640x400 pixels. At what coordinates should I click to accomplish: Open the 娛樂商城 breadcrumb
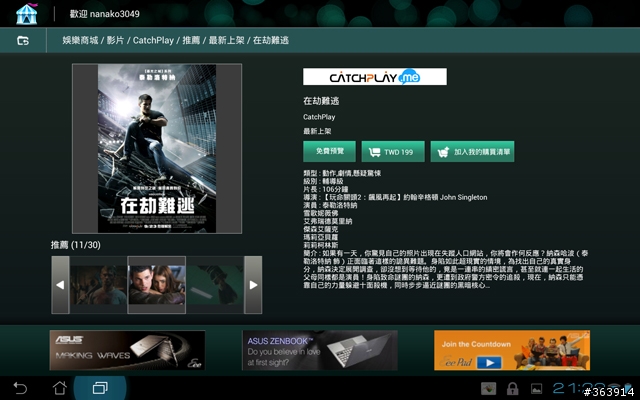tap(80, 40)
